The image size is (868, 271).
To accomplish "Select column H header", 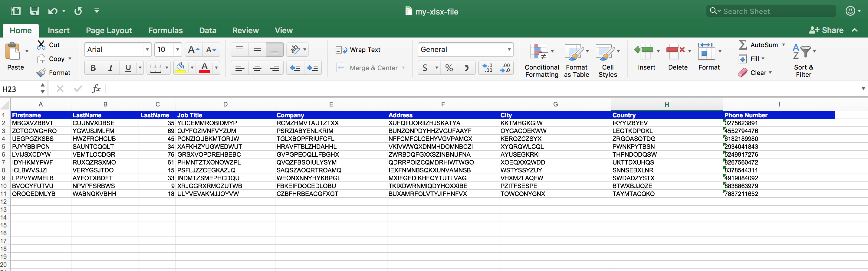I will click(x=666, y=104).
